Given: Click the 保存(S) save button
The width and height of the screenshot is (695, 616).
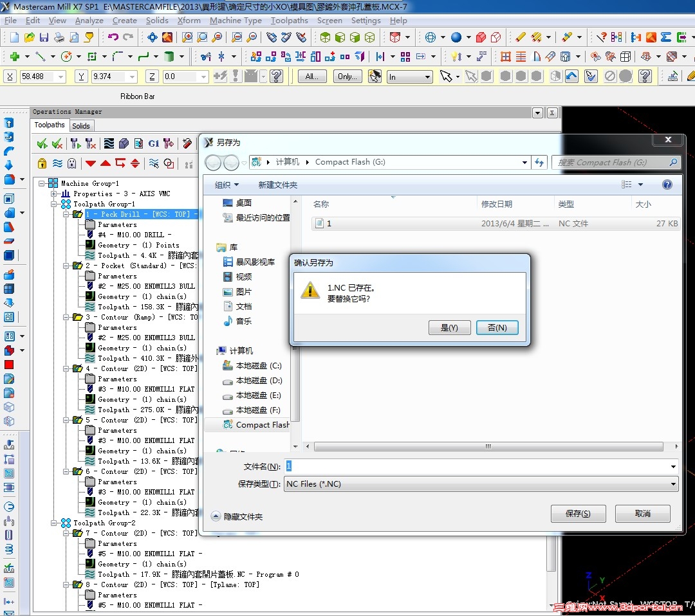Looking at the screenshot, I should click(x=578, y=514).
